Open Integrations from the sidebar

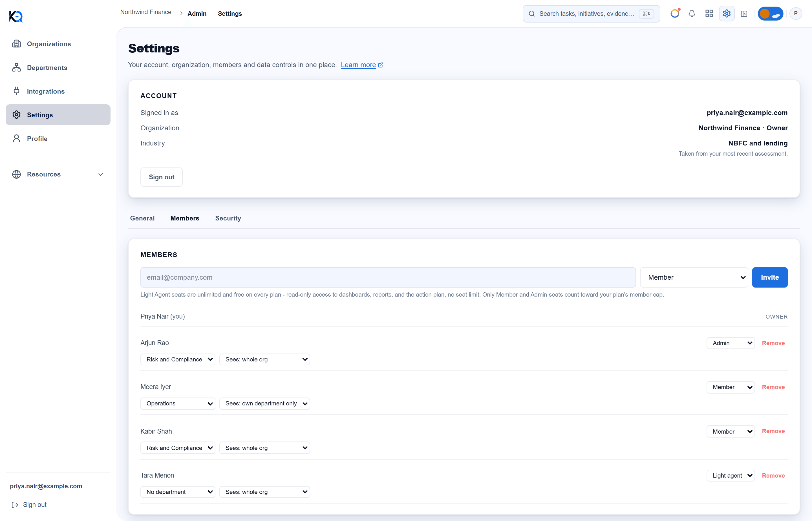point(58,91)
